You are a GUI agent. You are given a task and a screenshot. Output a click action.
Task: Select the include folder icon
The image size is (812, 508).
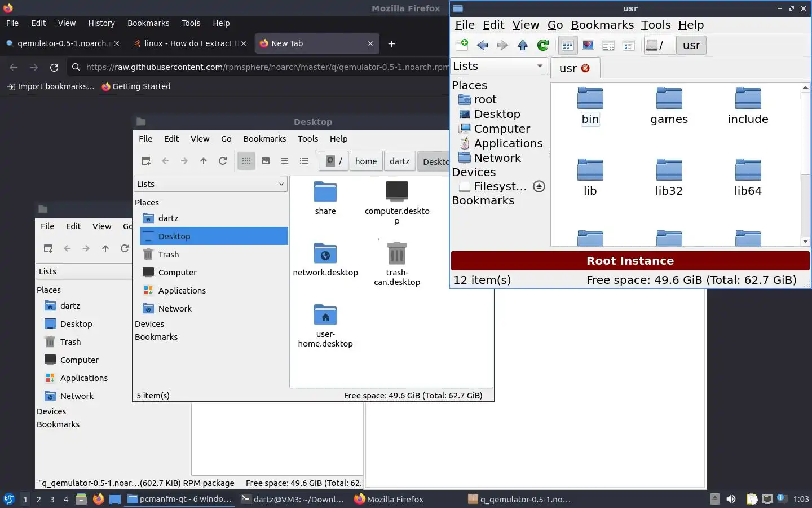click(748, 106)
